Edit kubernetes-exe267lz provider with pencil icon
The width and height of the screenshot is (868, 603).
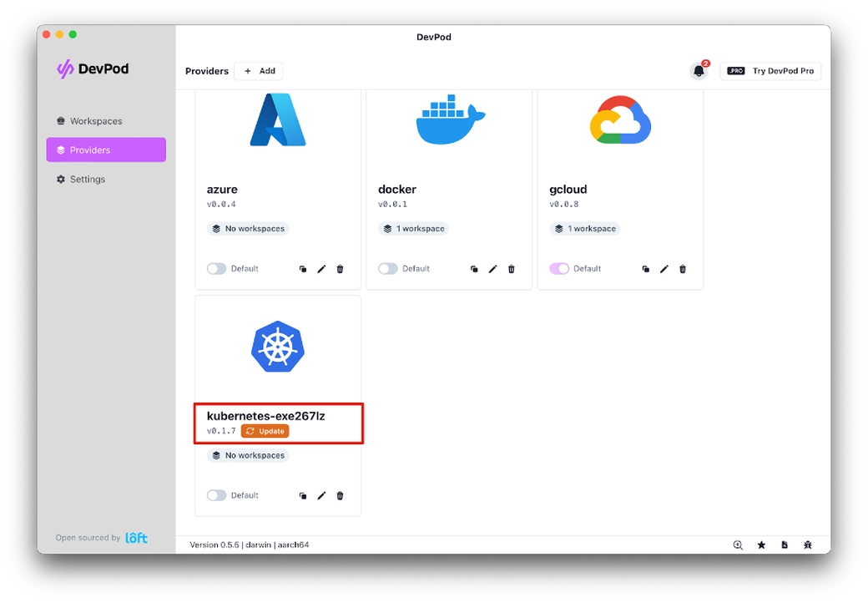[x=321, y=495]
